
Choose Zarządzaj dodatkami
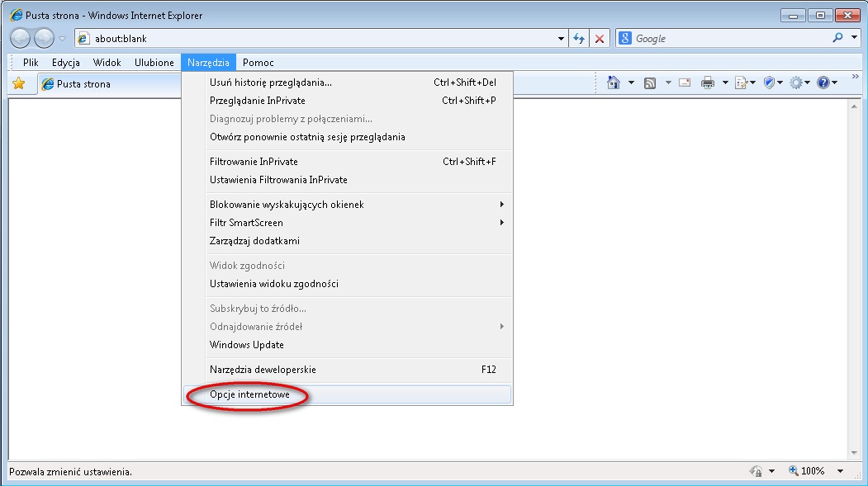tap(347, 241)
